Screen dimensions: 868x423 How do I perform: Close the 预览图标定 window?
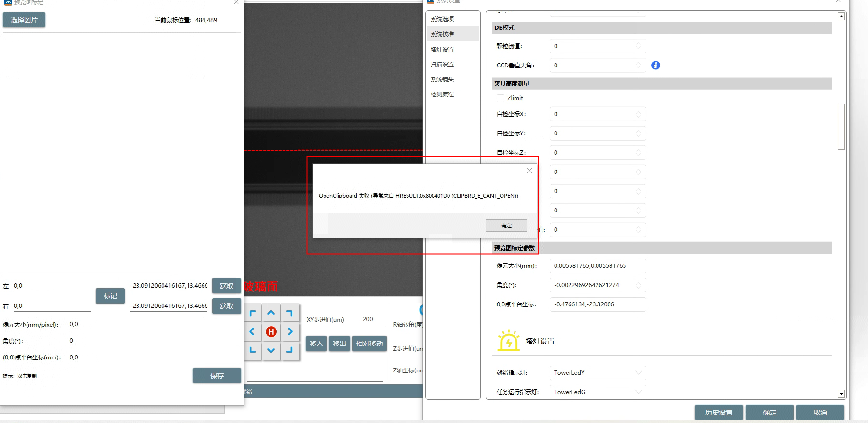[x=236, y=2]
